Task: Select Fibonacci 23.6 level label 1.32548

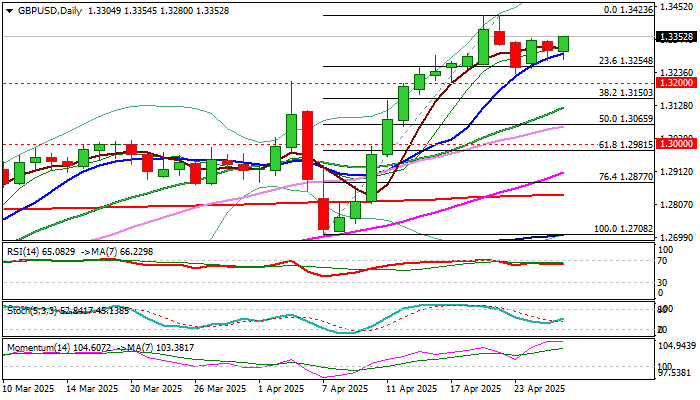Action: pyautogui.click(x=626, y=61)
